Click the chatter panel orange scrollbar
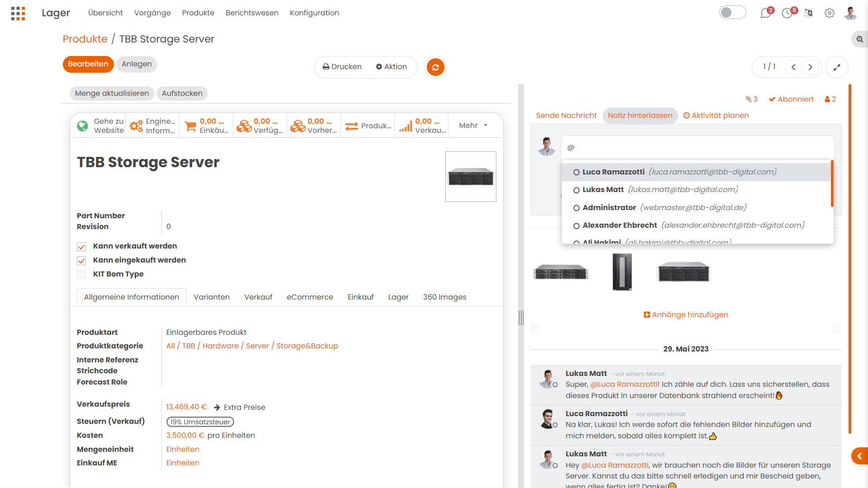The width and height of the screenshot is (868, 488). [x=850, y=259]
